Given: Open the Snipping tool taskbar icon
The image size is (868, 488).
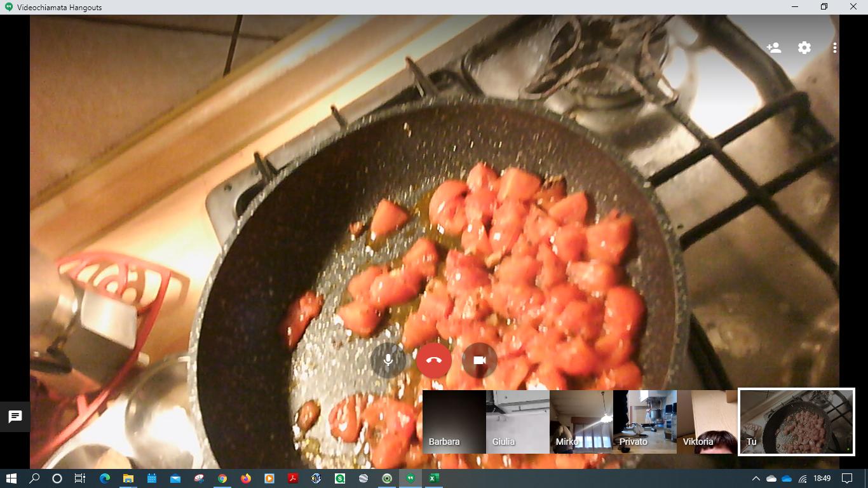Looking at the screenshot, I should click(x=199, y=478).
